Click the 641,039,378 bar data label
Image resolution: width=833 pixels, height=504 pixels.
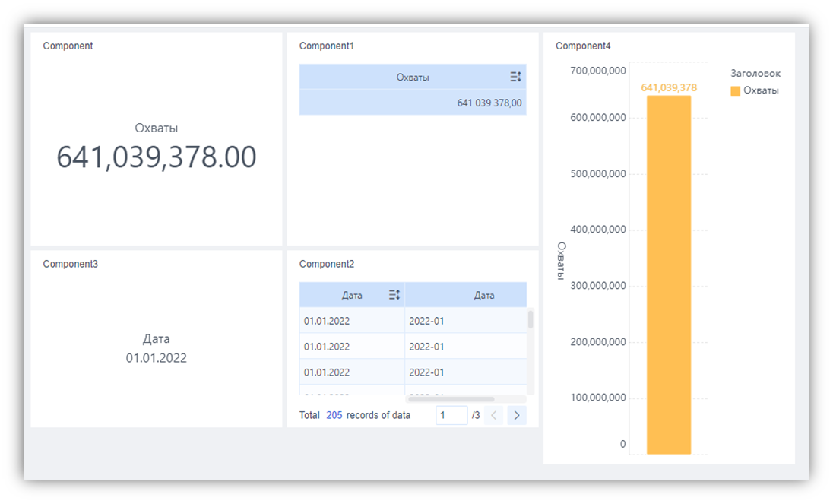(x=669, y=87)
